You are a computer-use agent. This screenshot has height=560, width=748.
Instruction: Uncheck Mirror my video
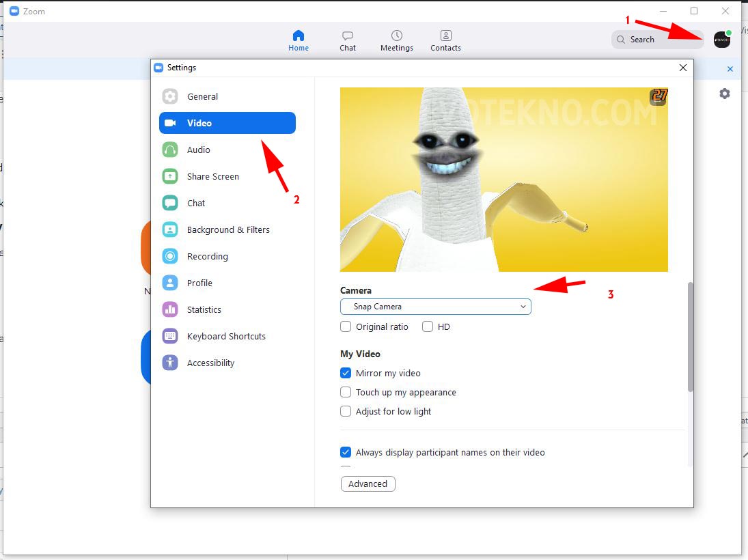point(346,374)
